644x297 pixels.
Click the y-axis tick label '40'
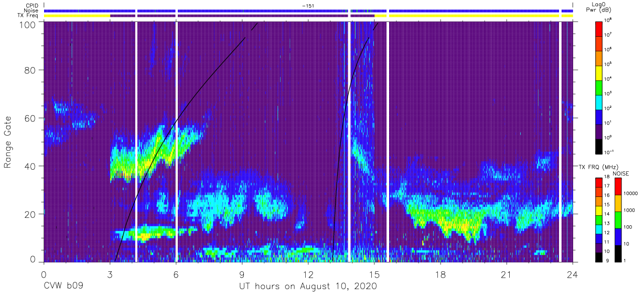(30, 166)
